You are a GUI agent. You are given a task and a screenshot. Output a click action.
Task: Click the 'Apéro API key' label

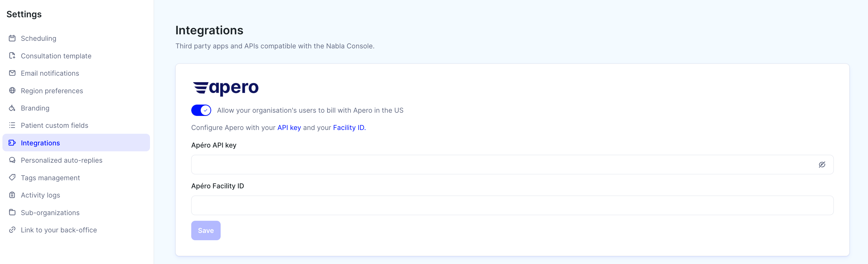(214, 145)
